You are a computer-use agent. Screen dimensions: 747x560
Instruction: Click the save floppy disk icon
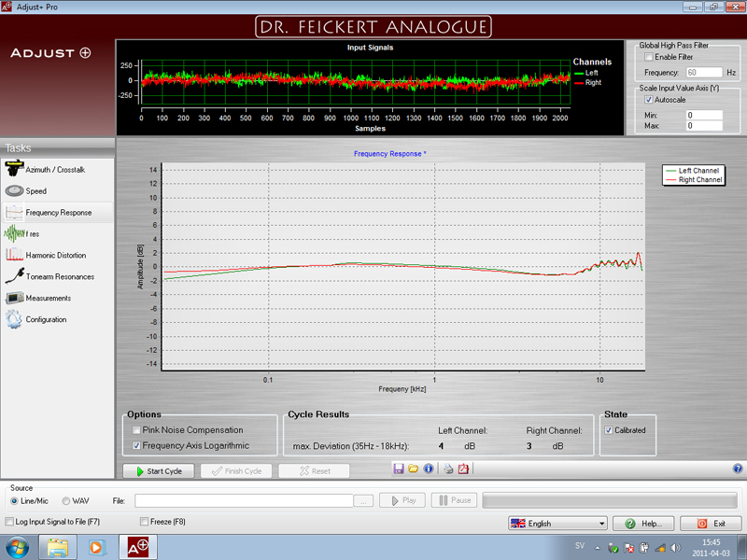(x=399, y=469)
